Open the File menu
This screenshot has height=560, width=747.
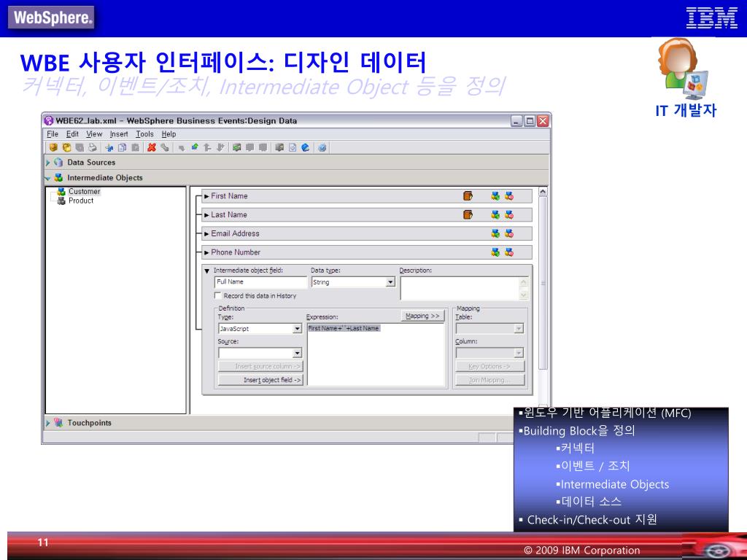pyautogui.click(x=53, y=134)
